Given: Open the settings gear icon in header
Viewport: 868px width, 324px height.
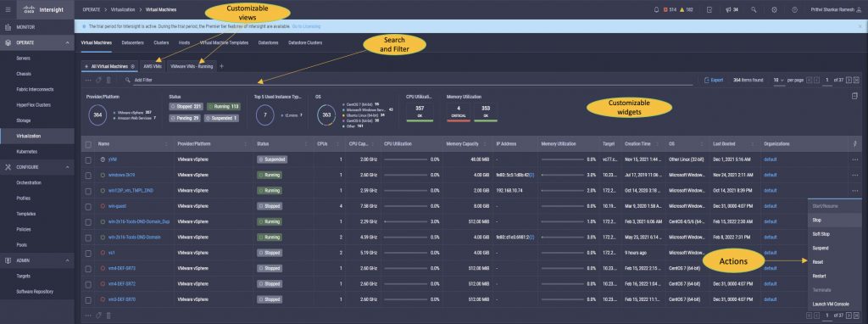Looking at the screenshot, I should point(774,9).
